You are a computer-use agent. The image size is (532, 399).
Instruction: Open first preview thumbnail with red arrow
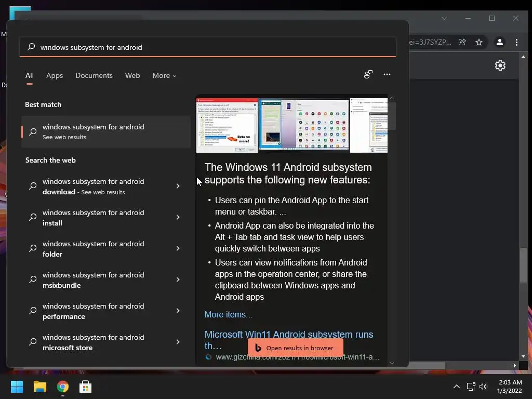(x=227, y=125)
